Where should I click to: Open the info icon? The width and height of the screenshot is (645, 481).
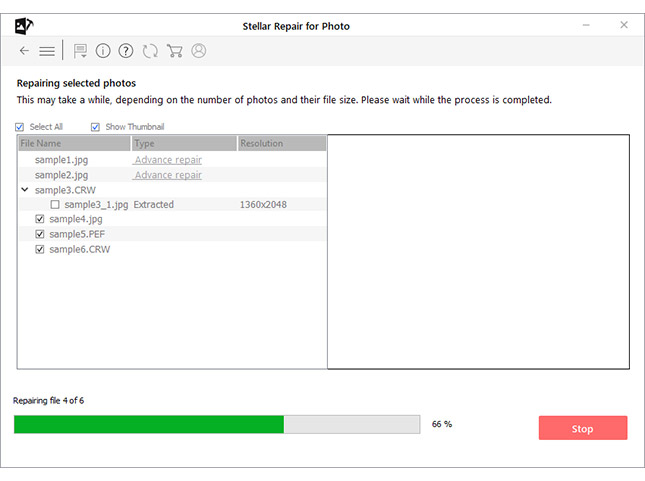coord(103,51)
